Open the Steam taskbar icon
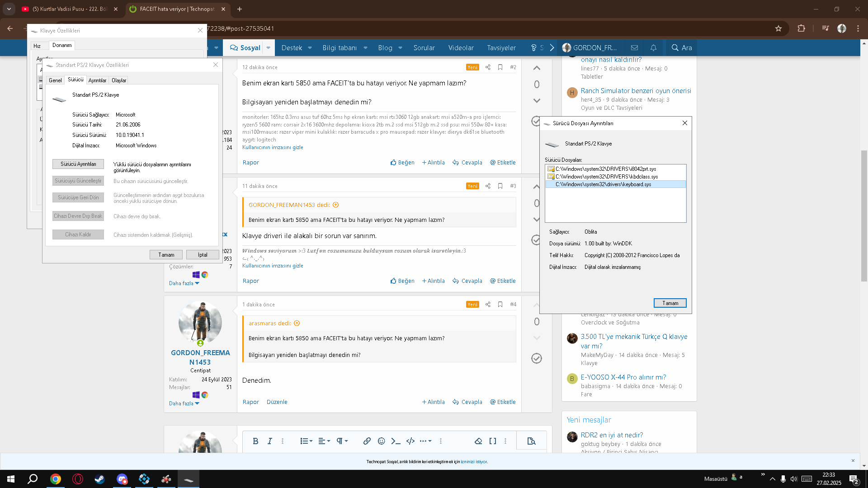 99,479
